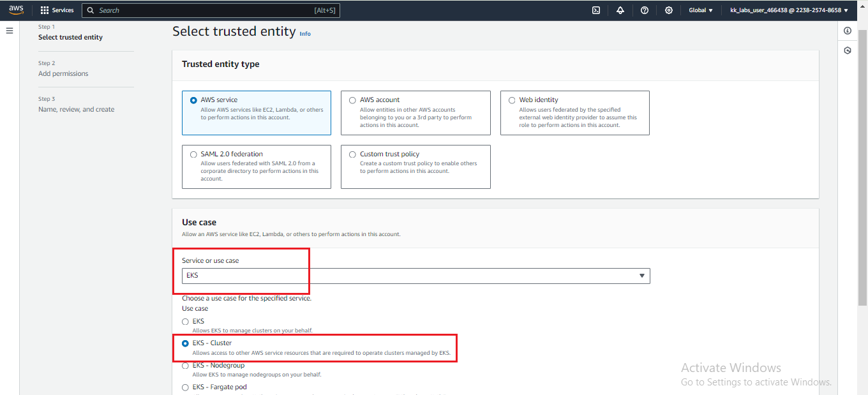The image size is (868, 395).
Task: Open the Services grid menu
Action: [x=45, y=10]
